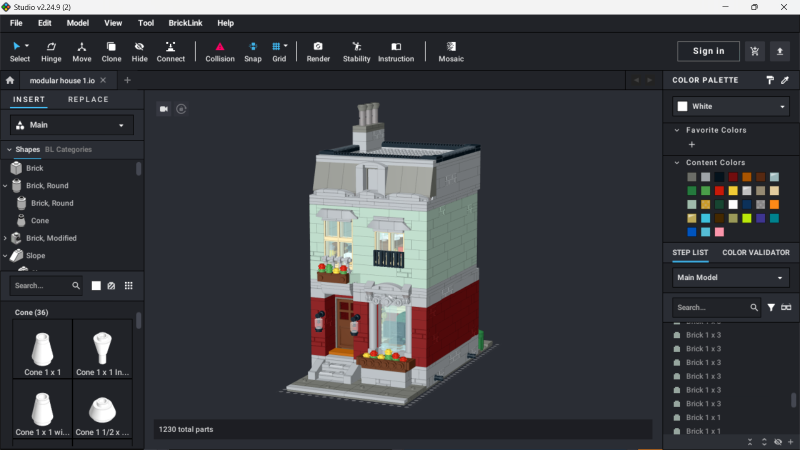Screen dimensions: 800x450
Task: Open the Mosaic tool
Action: click(x=451, y=51)
